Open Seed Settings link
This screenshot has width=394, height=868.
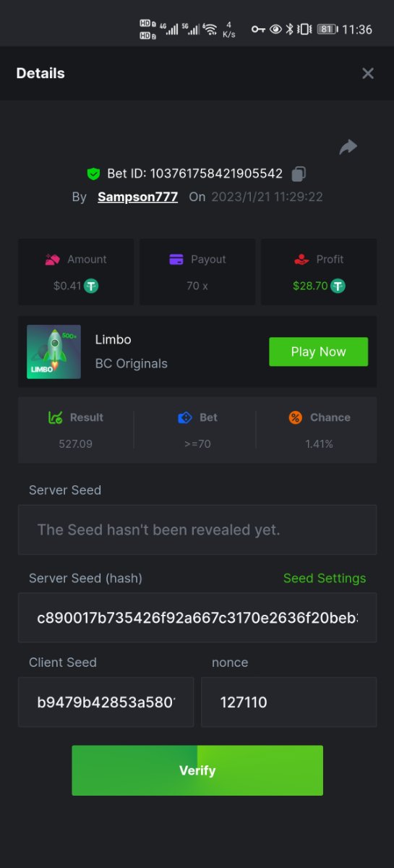[x=325, y=578]
